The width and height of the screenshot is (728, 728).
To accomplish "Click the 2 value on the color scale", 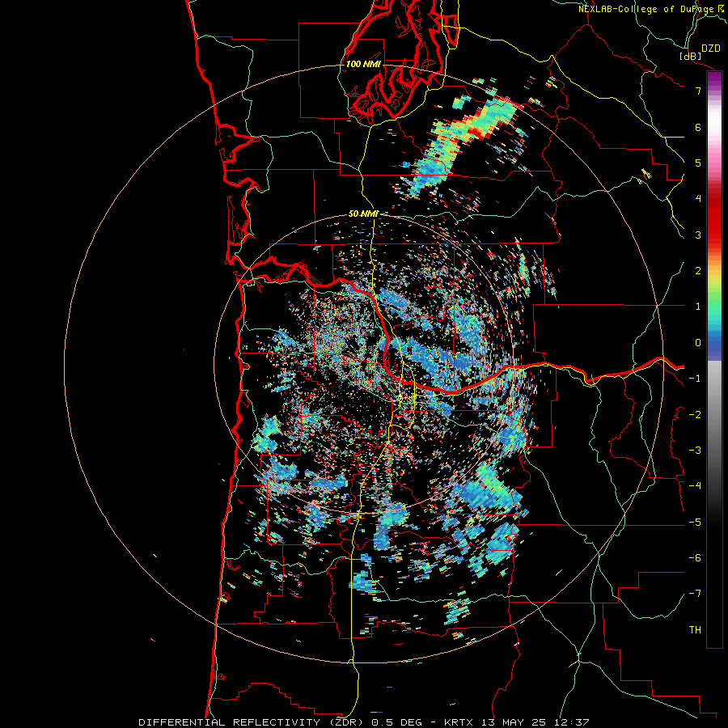I will point(698,271).
